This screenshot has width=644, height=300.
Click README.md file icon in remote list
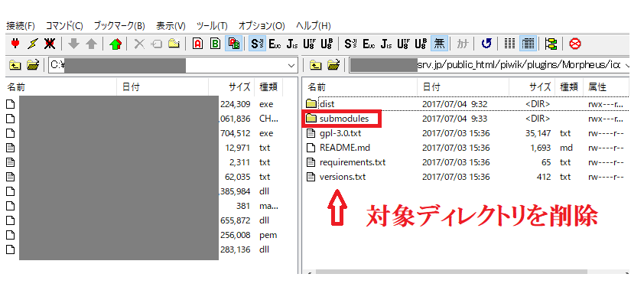point(312,148)
